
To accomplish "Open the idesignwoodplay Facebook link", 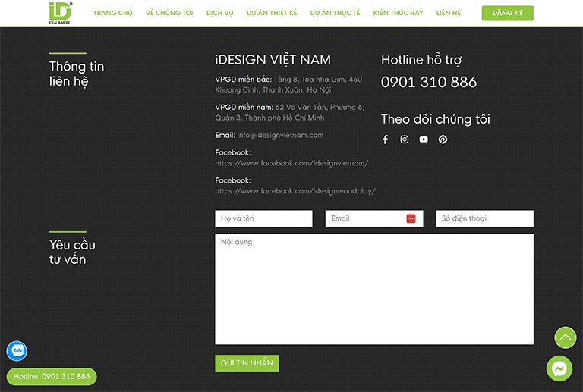I will tap(295, 191).
